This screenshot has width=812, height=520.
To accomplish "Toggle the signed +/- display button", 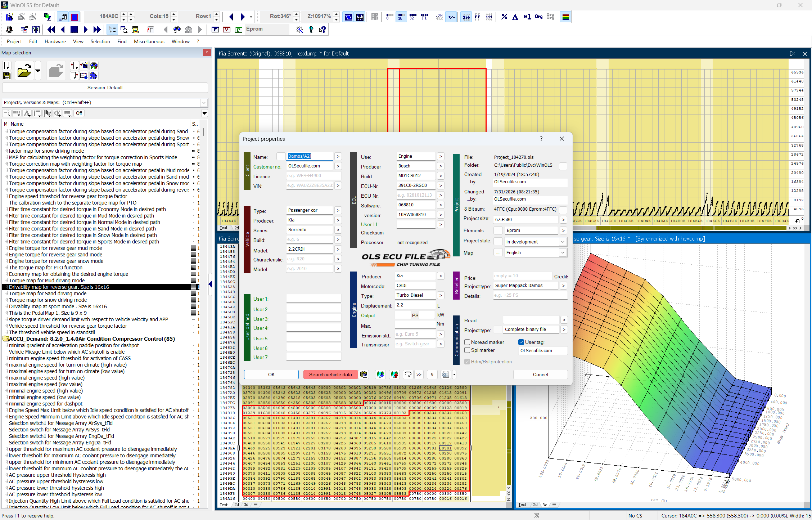I will (451, 17).
